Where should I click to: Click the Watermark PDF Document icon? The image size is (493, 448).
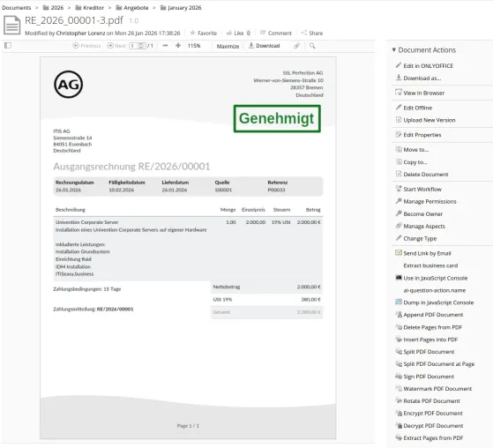pyautogui.click(x=399, y=389)
